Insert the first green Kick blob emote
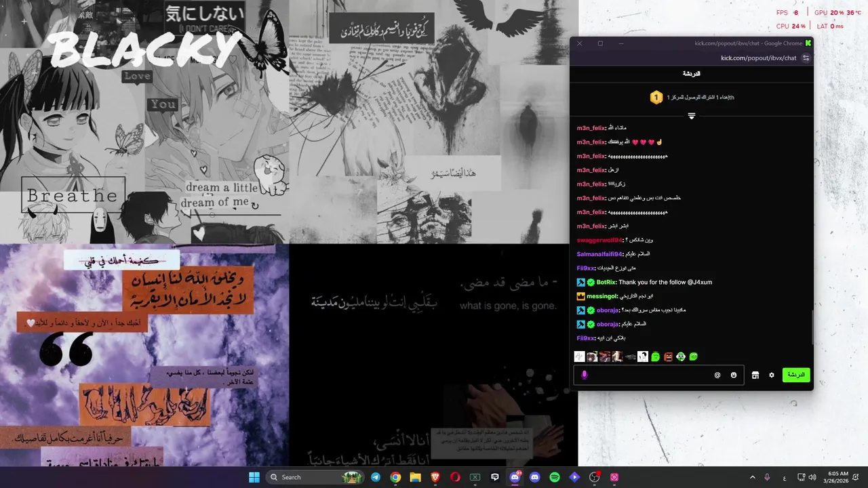Screen dimensions: 868x488 655,357
